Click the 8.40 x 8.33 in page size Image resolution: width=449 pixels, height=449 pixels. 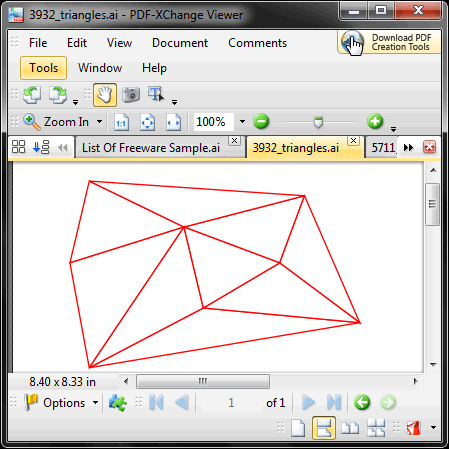click(63, 382)
